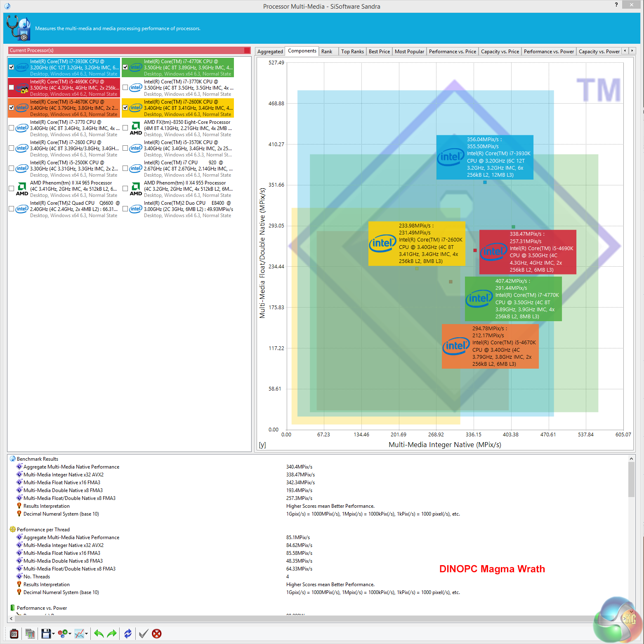The height and width of the screenshot is (644, 644).
Task: Click the Intel logo beside i5-2500K
Action: pyautogui.click(x=22, y=168)
